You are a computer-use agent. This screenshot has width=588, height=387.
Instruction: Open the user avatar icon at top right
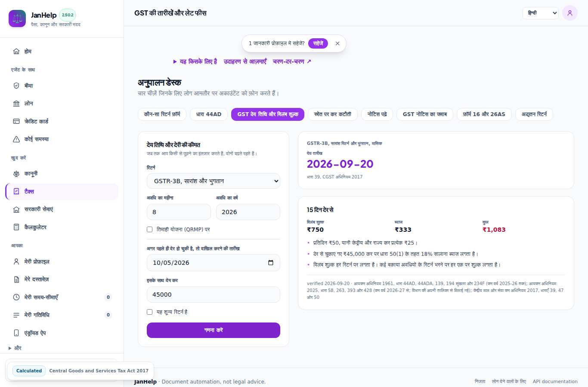click(570, 13)
